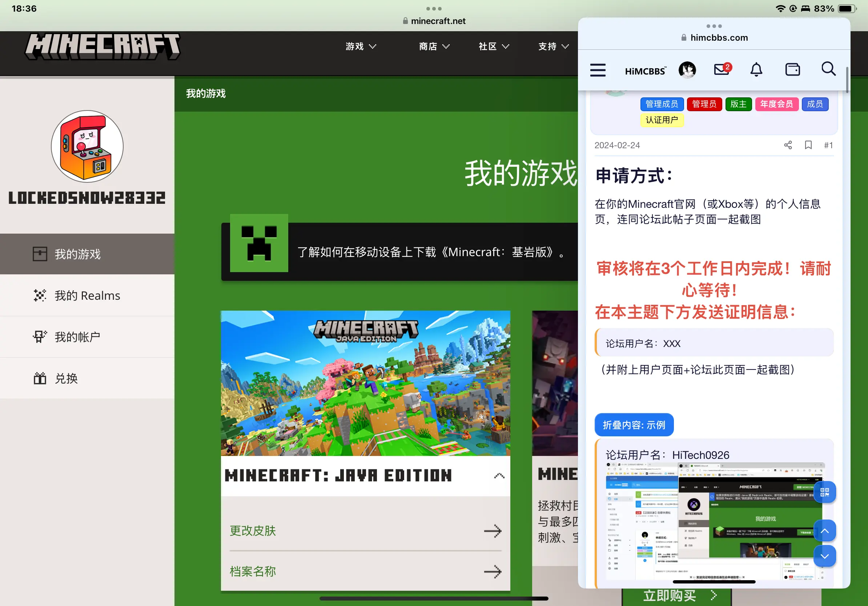Toggle the 折叠内容: 示例 collapsed section
The width and height of the screenshot is (868, 606).
click(634, 425)
